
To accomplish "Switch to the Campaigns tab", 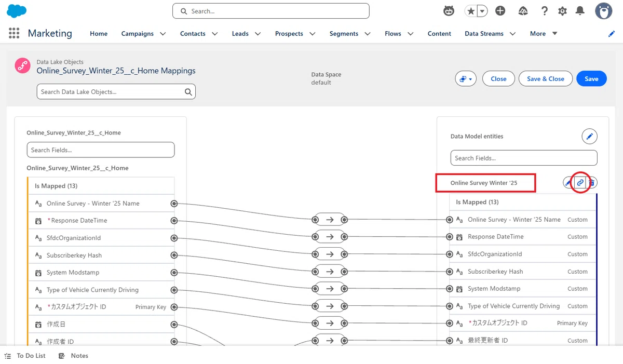I will click(x=137, y=34).
